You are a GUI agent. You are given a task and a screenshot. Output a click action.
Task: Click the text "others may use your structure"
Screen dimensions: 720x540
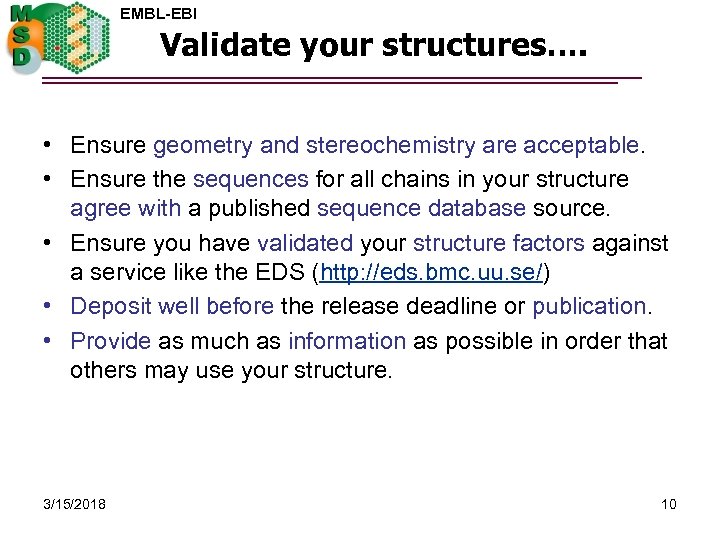[230, 370]
